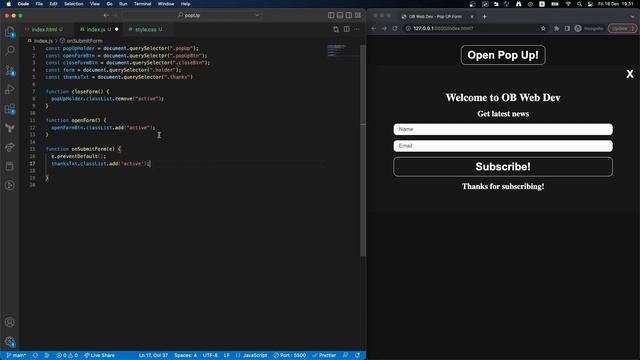640x360 pixels.
Task: Open the Explorer view in activity bar
Action: (10, 32)
